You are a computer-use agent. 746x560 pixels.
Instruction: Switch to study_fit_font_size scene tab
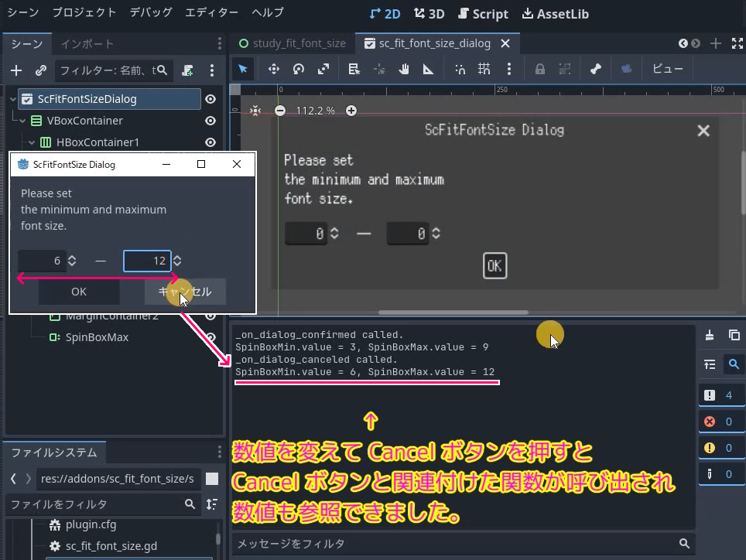(x=292, y=43)
